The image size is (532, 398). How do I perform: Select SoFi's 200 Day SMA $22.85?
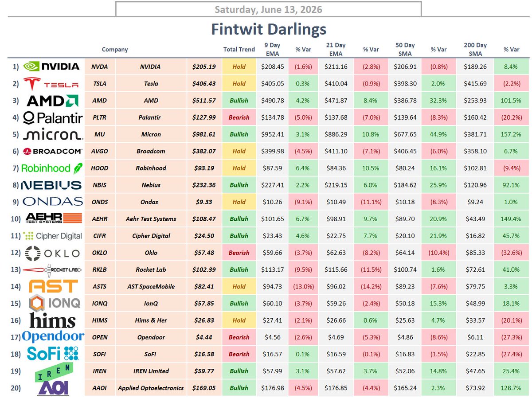(x=475, y=354)
